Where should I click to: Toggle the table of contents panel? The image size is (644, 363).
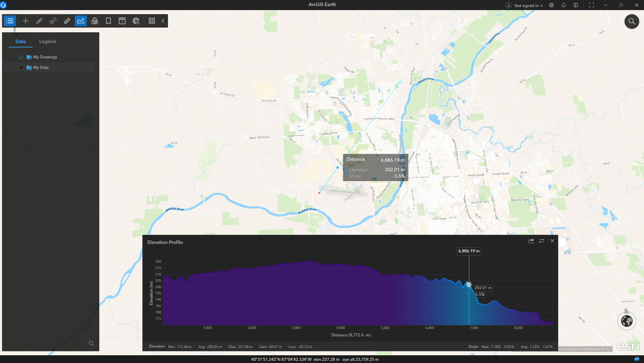click(10, 21)
